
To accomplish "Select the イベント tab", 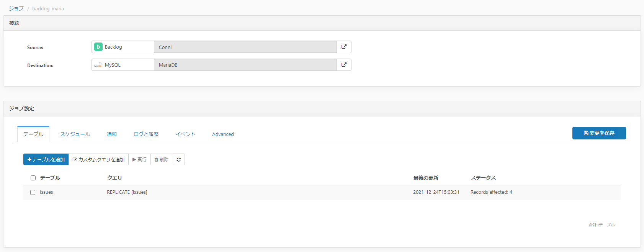I will tap(185, 134).
